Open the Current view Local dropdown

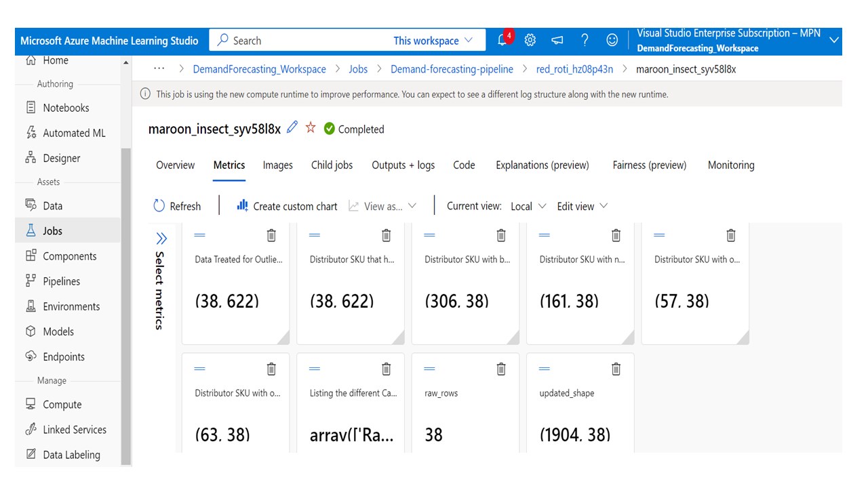pyautogui.click(x=528, y=206)
